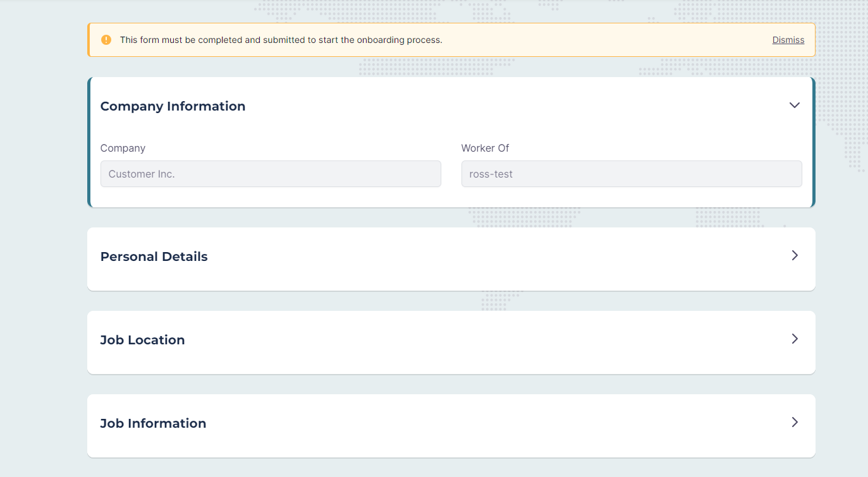This screenshot has width=868, height=477.
Task: Click the Job Location heading
Action: point(143,340)
